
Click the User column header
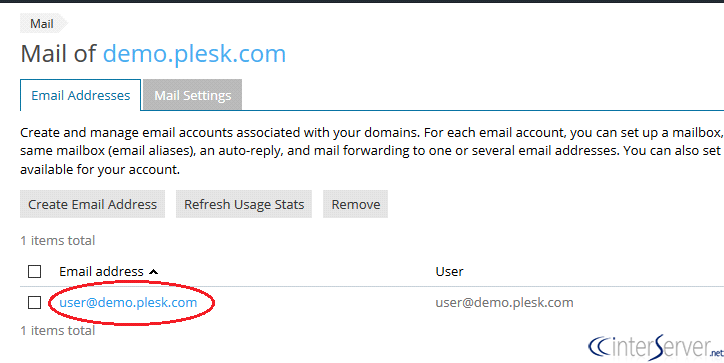point(449,272)
